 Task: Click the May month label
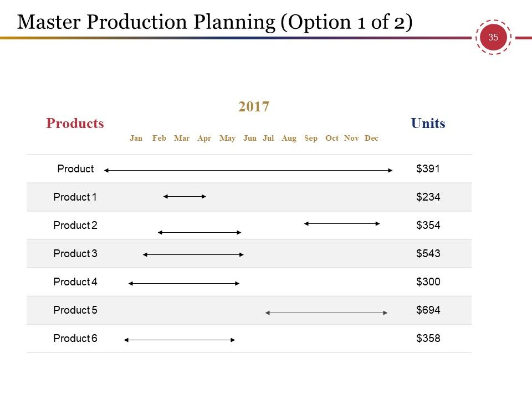[x=227, y=139]
